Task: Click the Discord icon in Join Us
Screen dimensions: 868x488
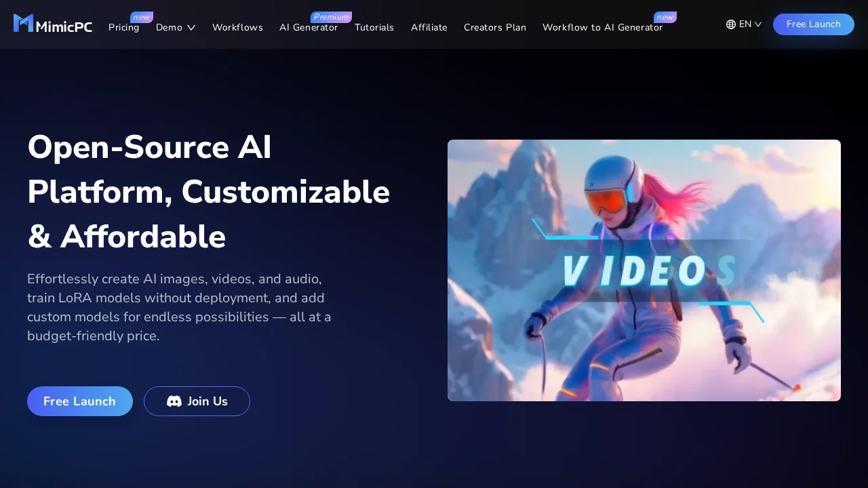Action: (174, 401)
